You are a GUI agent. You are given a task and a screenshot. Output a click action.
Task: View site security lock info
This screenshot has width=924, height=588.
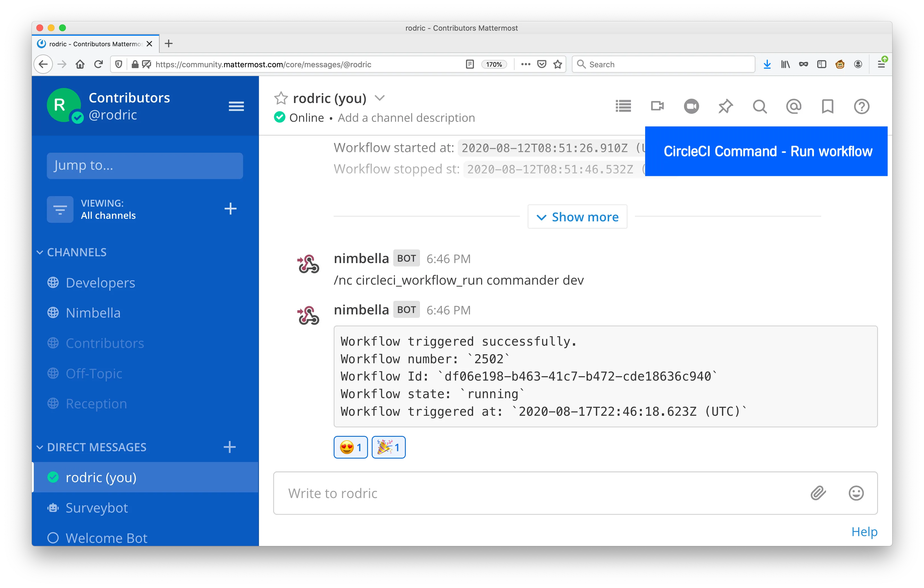click(x=135, y=64)
